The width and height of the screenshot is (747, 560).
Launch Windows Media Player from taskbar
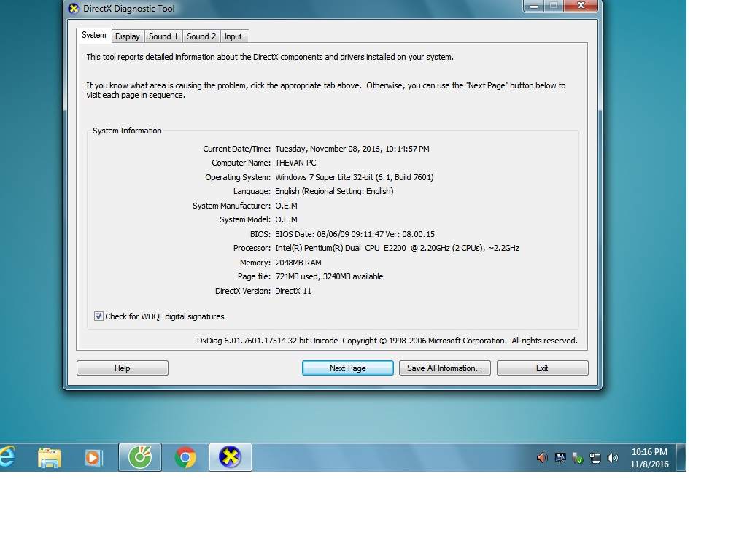pyautogui.click(x=93, y=458)
